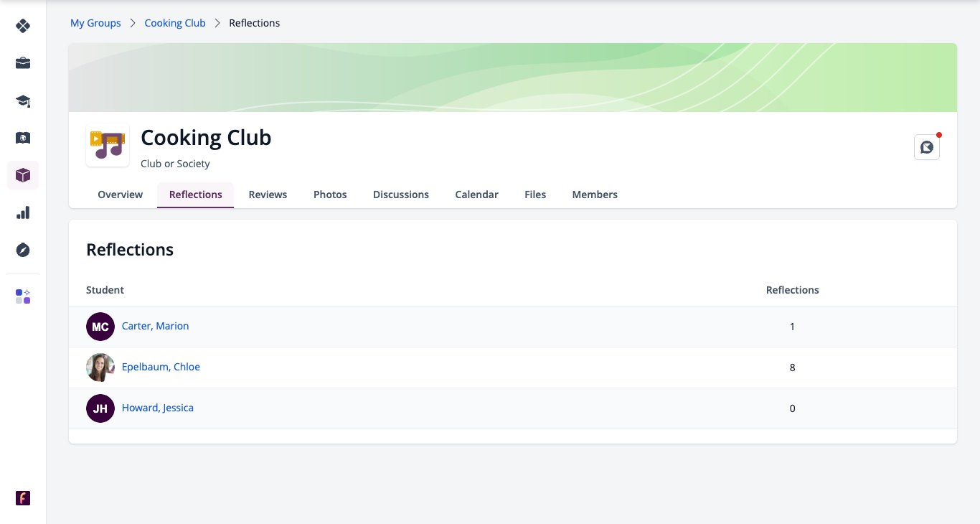Open Epelbaum, Chloe's reflections

click(161, 367)
